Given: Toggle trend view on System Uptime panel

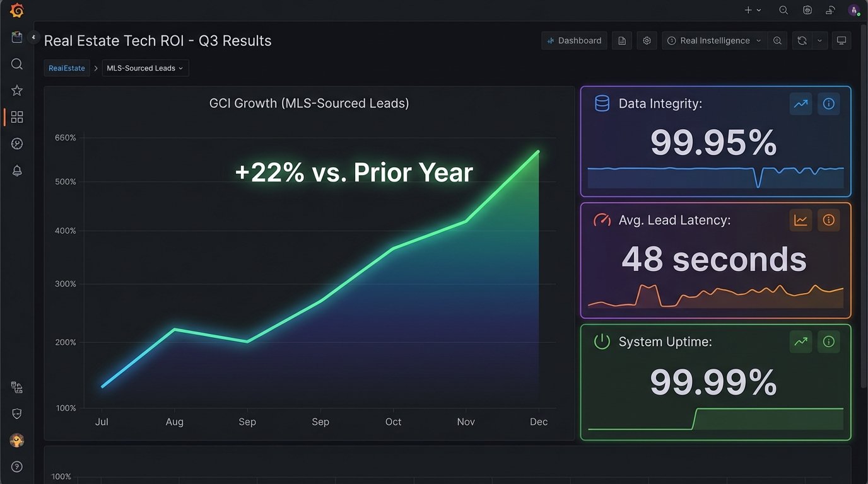Looking at the screenshot, I should (801, 342).
